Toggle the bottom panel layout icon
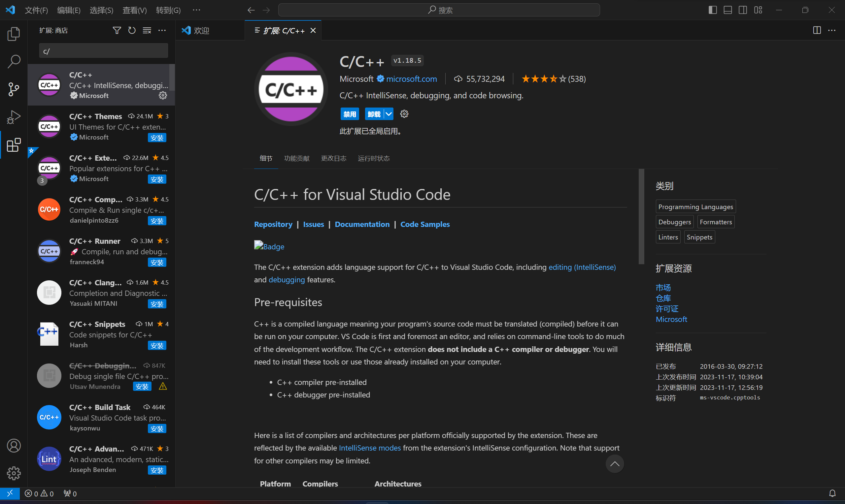The width and height of the screenshot is (845, 504). tap(727, 10)
